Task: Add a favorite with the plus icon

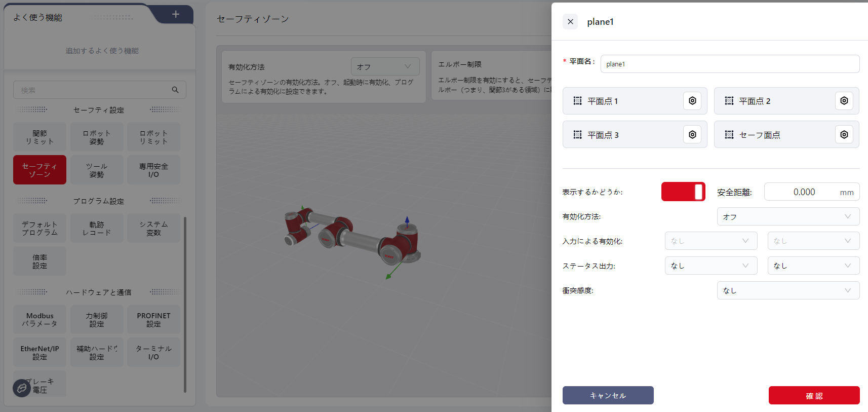Action: click(x=175, y=14)
